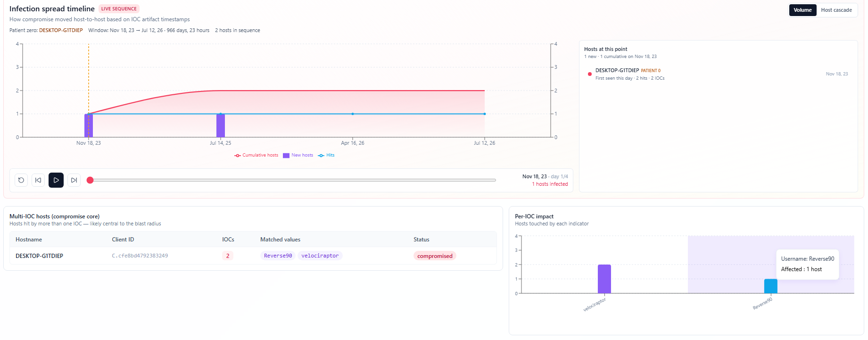Select the velociraptor impact bar
This screenshot has height=340, width=868.
click(604, 279)
